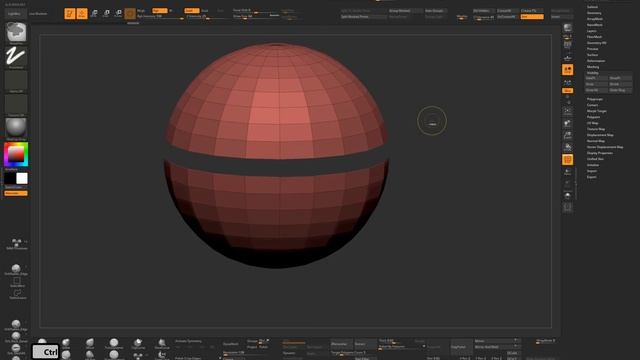
Task: Toggle Persp perspective view
Action: click(568, 45)
